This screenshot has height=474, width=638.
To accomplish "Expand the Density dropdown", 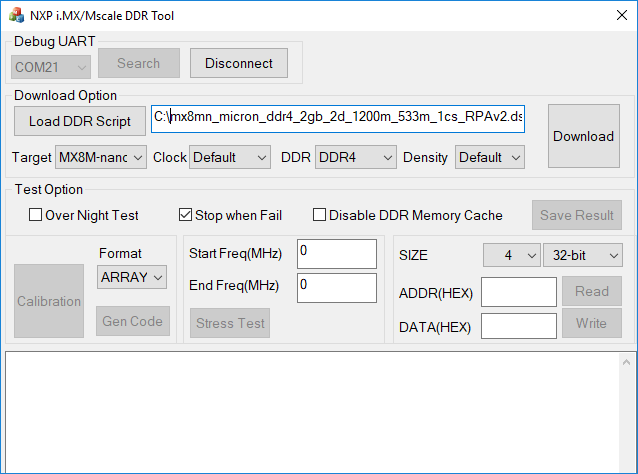I will click(490, 157).
